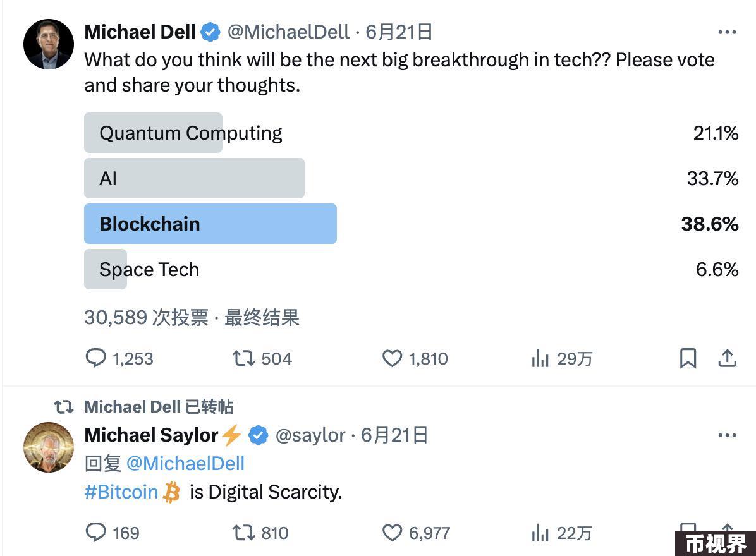The image size is (756, 556).
Task: Open the @MichaelDell mention link
Action: click(186, 464)
